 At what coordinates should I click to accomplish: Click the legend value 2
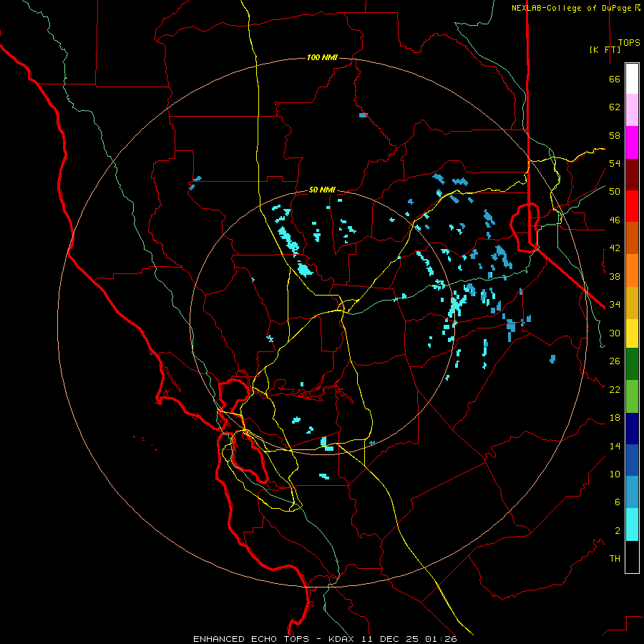(x=618, y=530)
